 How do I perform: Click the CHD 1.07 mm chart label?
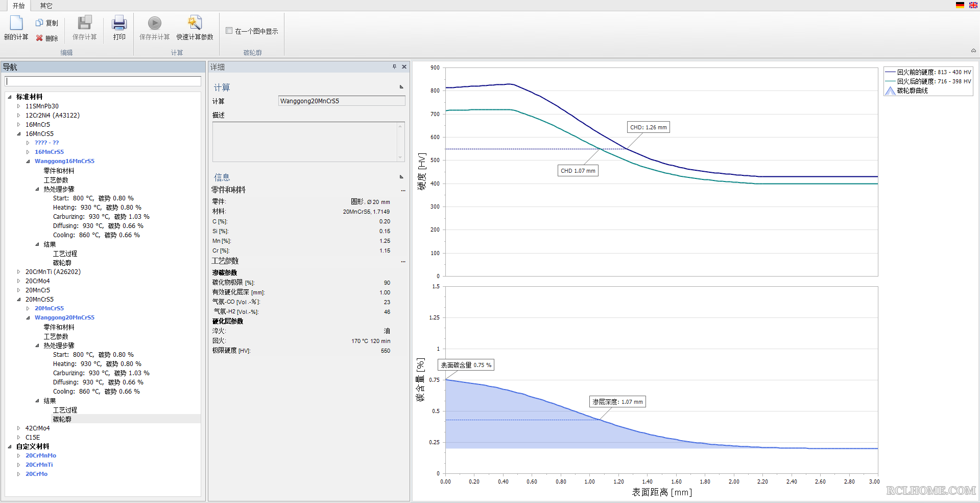pyautogui.click(x=578, y=171)
